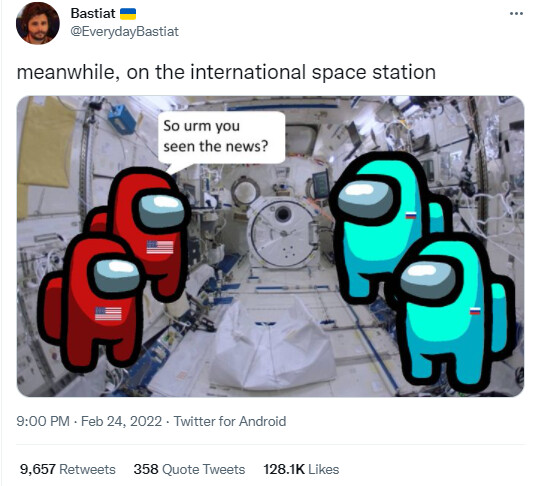View the 358 Quote Tweets list

tap(189, 469)
